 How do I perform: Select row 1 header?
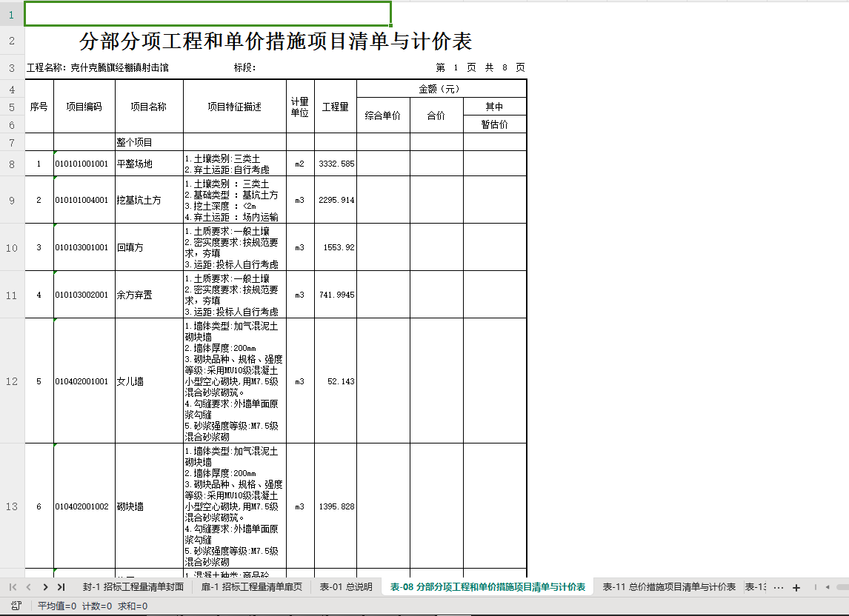point(12,15)
